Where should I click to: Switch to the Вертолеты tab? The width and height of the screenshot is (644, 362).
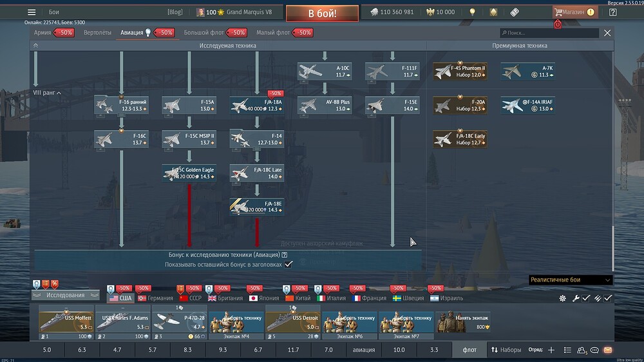(x=97, y=32)
